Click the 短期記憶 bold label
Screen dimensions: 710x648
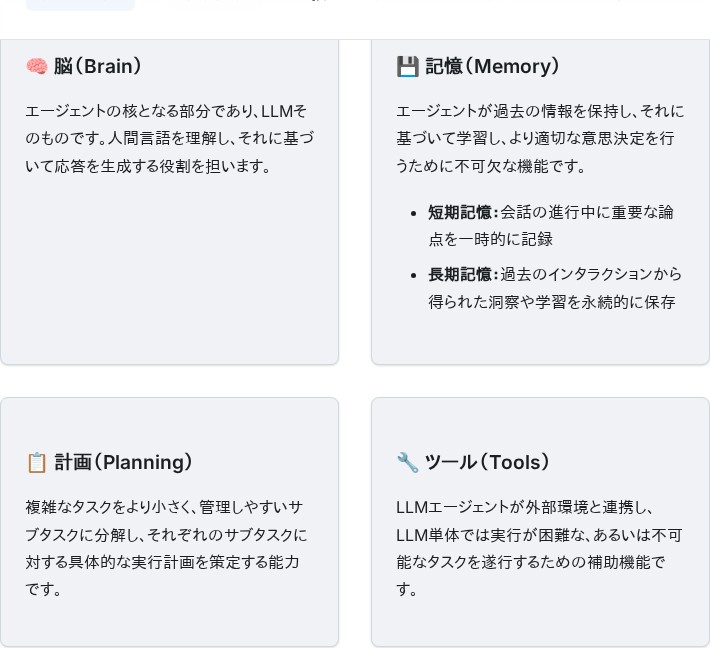click(461, 212)
